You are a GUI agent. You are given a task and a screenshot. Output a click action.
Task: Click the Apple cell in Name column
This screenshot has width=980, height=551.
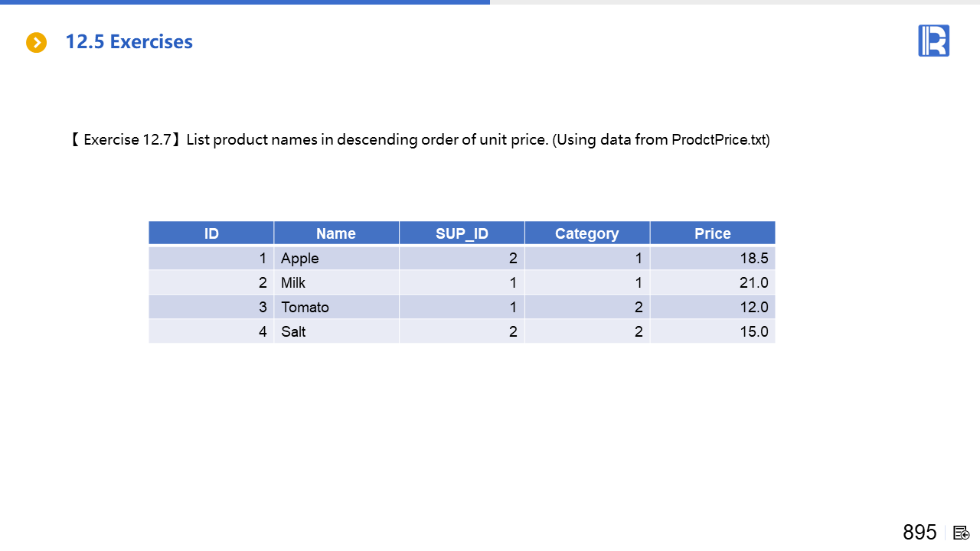point(300,258)
